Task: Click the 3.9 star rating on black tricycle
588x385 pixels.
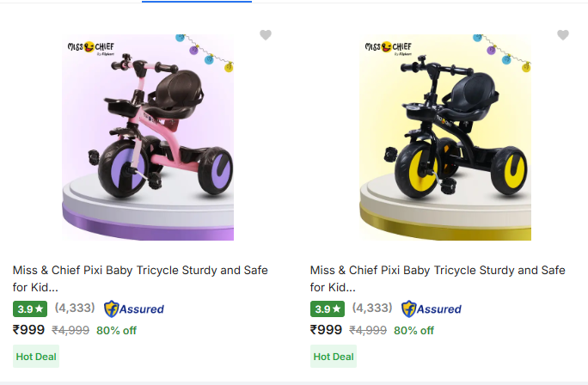Action: point(328,309)
